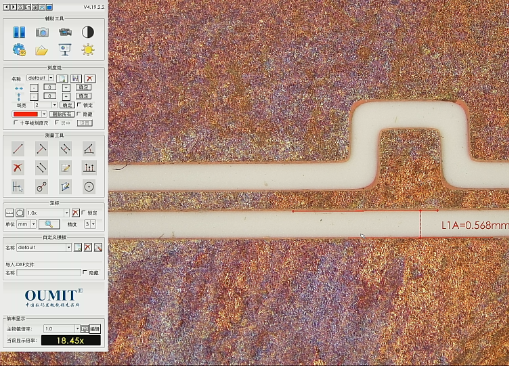Click red X delete icon in custom template section
This screenshot has height=366, width=509.
click(88, 248)
